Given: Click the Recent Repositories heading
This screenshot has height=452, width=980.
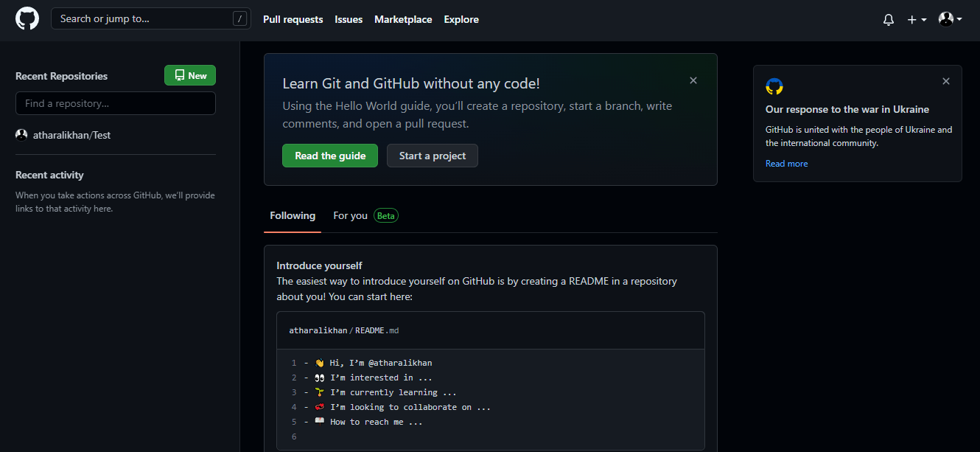Looking at the screenshot, I should 61,76.
